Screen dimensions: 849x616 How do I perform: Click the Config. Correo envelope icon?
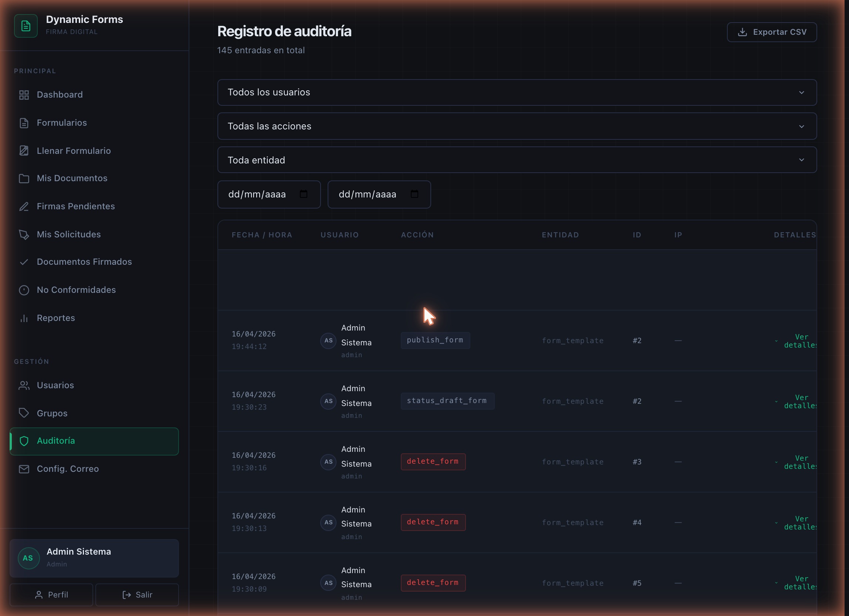[x=24, y=469]
